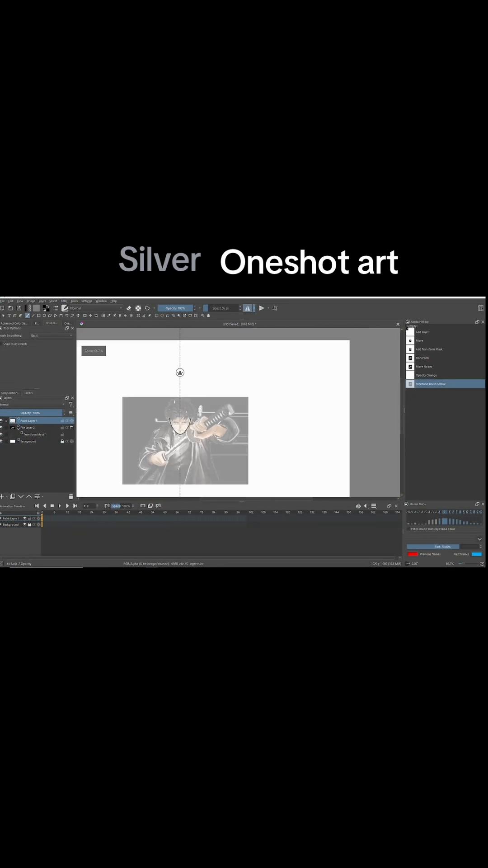Viewport: 488px width, 868px height.
Task: Click the save document icon
Action: [x=19, y=308]
